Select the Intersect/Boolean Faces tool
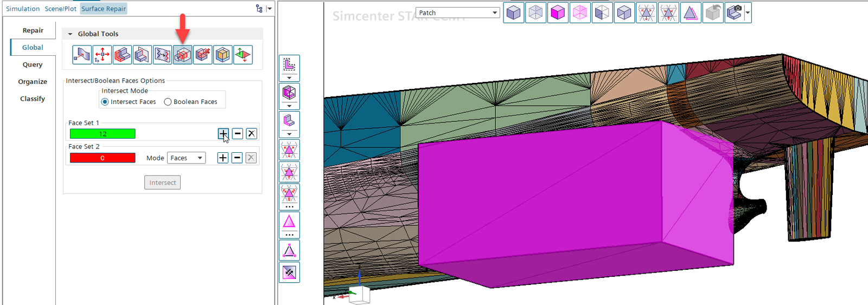 pyautogui.click(x=182, y=55)
